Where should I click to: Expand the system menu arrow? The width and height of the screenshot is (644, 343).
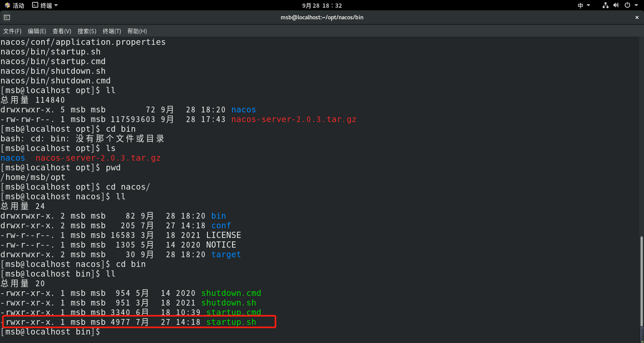click(636, 5)
